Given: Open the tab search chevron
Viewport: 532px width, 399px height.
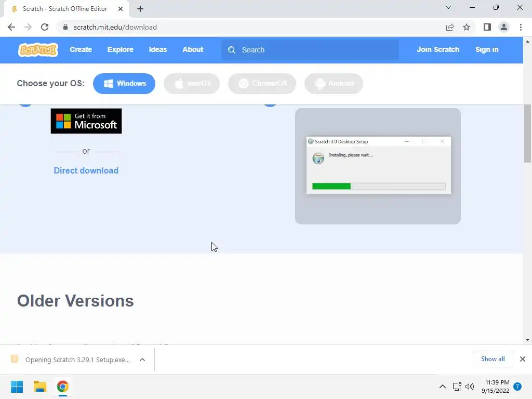Looking at the screenshot, I should pos(448,7).
